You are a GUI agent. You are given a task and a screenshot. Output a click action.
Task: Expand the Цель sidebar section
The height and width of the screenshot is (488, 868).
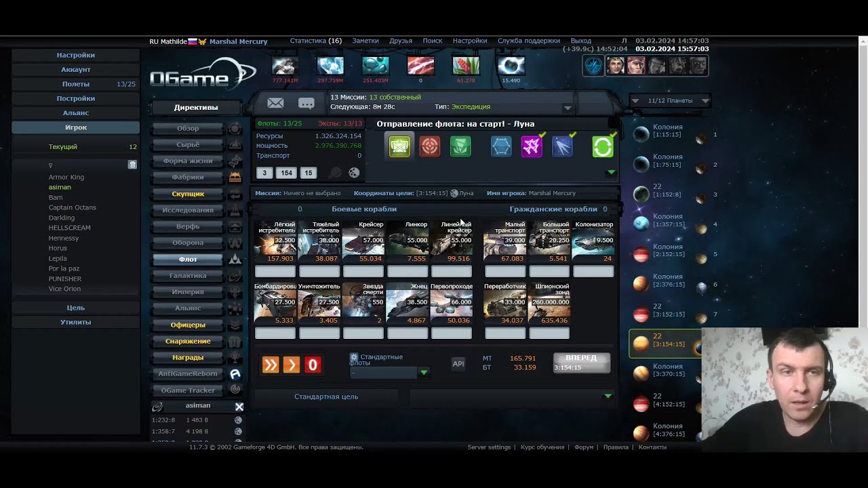(76, 308)
